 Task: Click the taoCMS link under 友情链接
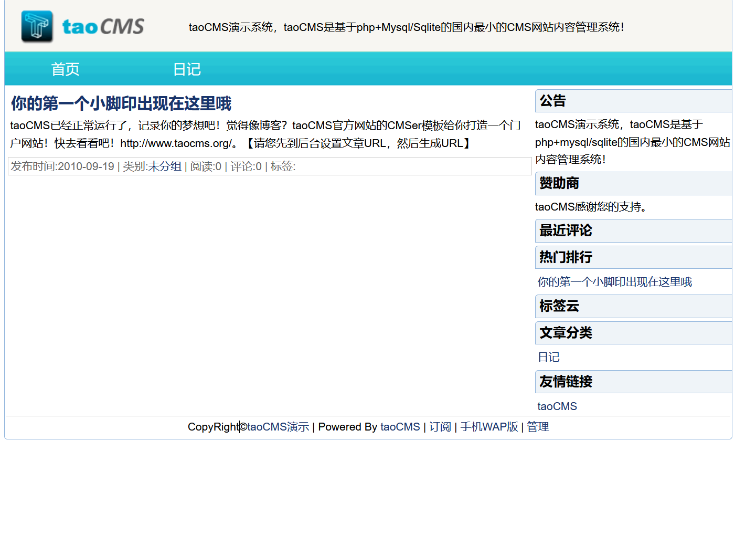pyautogui.click(x=557, y=406)
